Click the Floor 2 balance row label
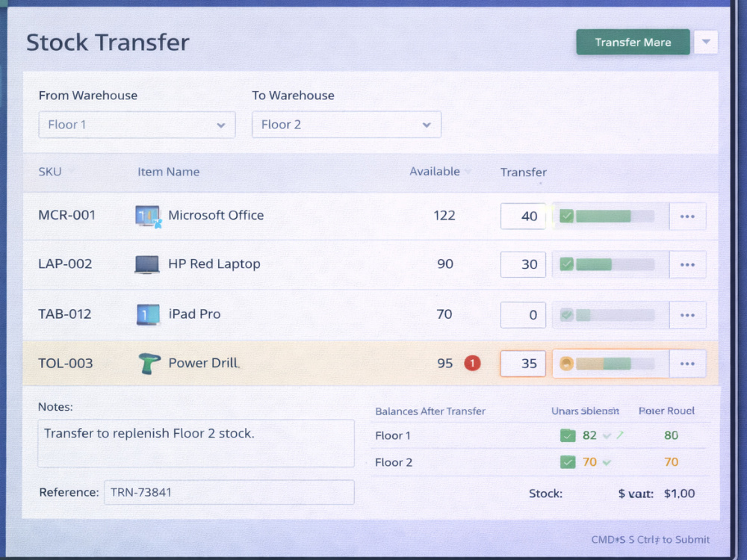Viewport: 747px width, 560px height. pyautogui.click(x=394, y=462)
